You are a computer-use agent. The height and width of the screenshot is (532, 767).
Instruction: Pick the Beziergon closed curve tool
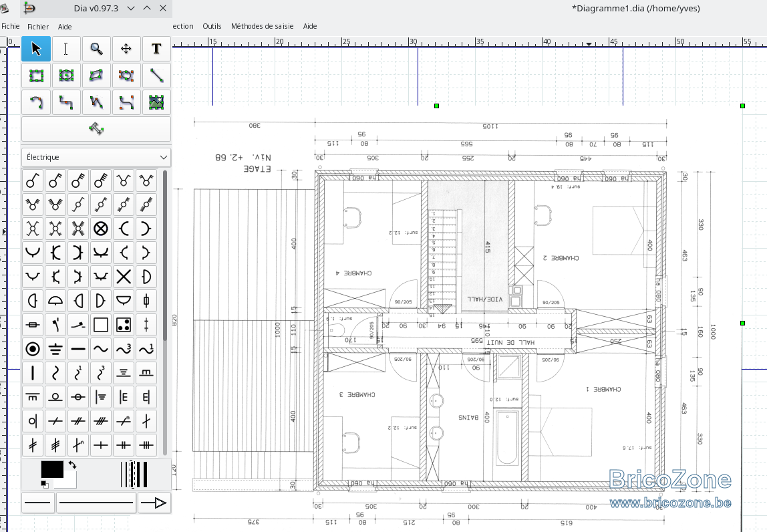pyautogui.click(x=126, y=76)
